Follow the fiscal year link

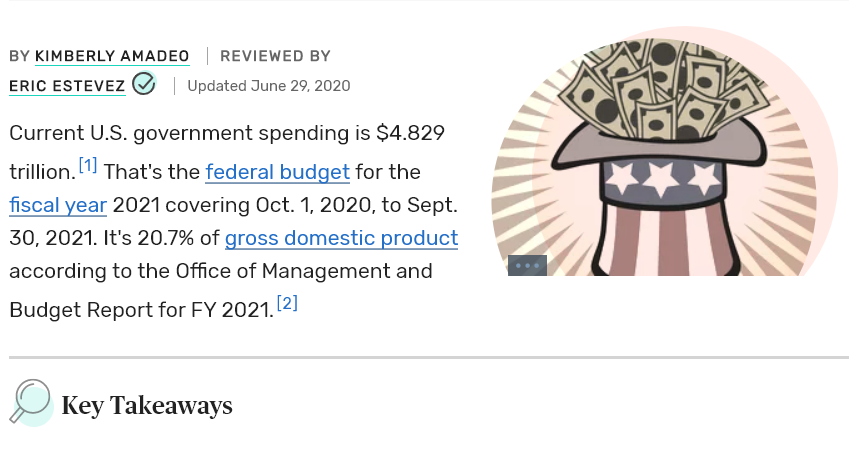coord(58,205)
